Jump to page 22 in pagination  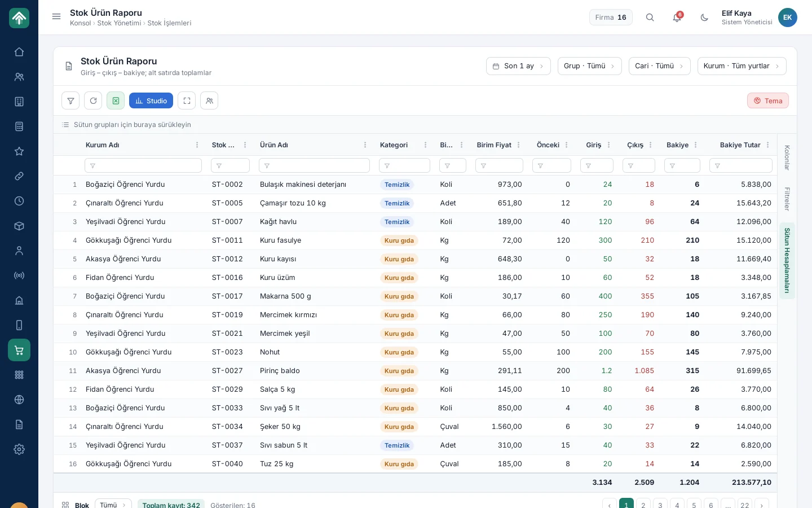(x=745, y=505)
